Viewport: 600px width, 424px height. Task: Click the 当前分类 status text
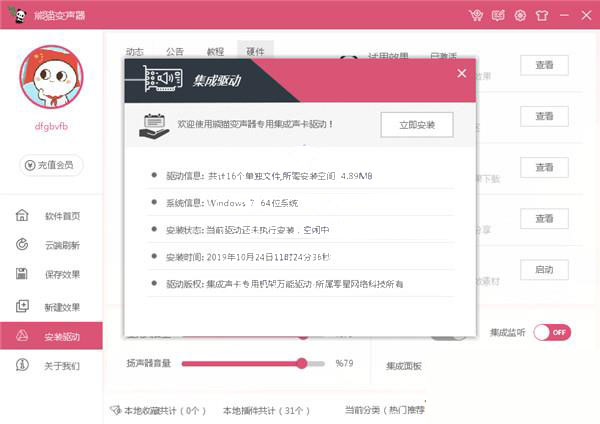click(385, 410)
